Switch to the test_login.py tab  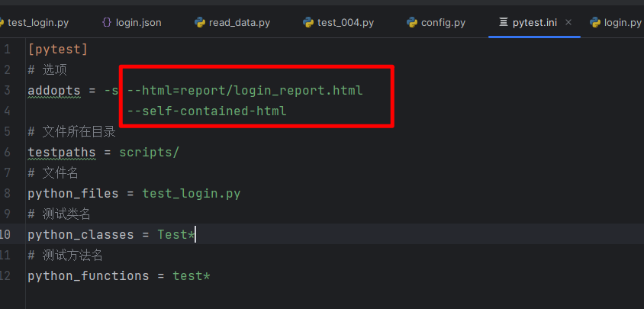tap(38, 22)
